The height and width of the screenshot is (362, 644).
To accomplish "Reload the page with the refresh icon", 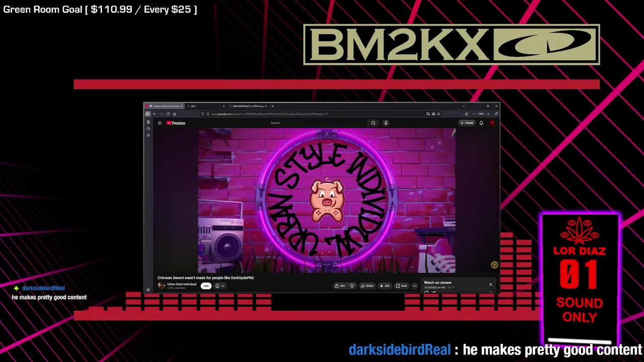I will (168, 114).
